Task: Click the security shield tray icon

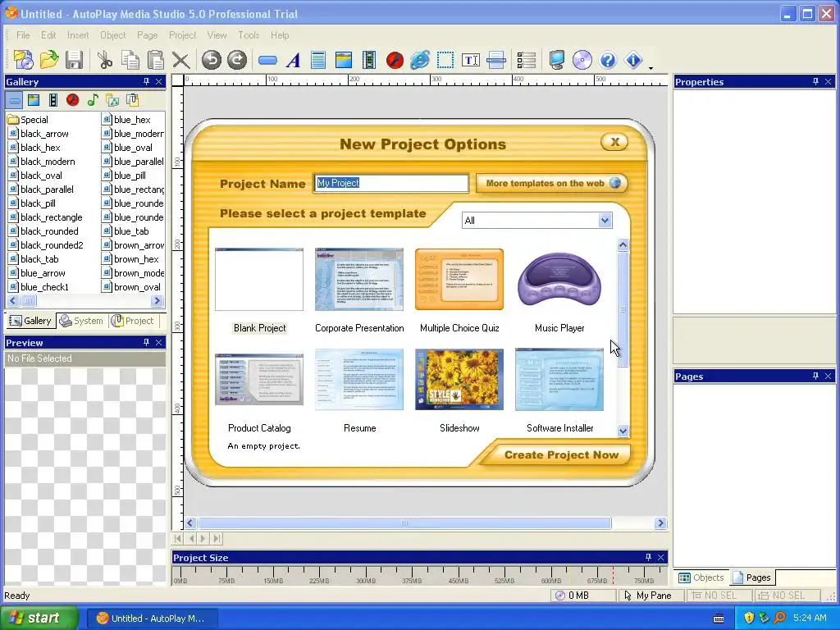Action: [748, 618]
